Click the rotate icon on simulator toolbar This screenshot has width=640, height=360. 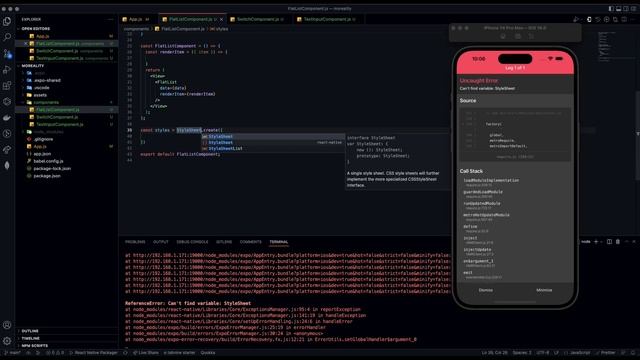(531, 36)
